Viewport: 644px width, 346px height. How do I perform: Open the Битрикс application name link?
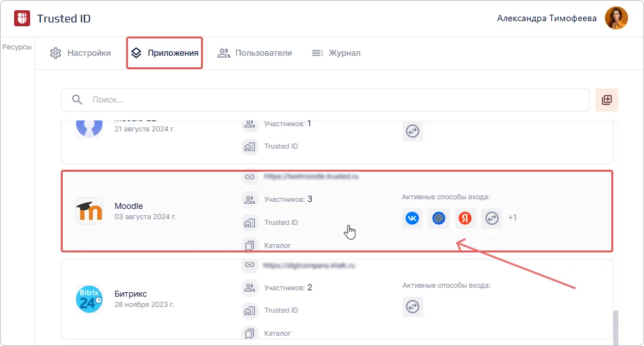pos(131,293)
